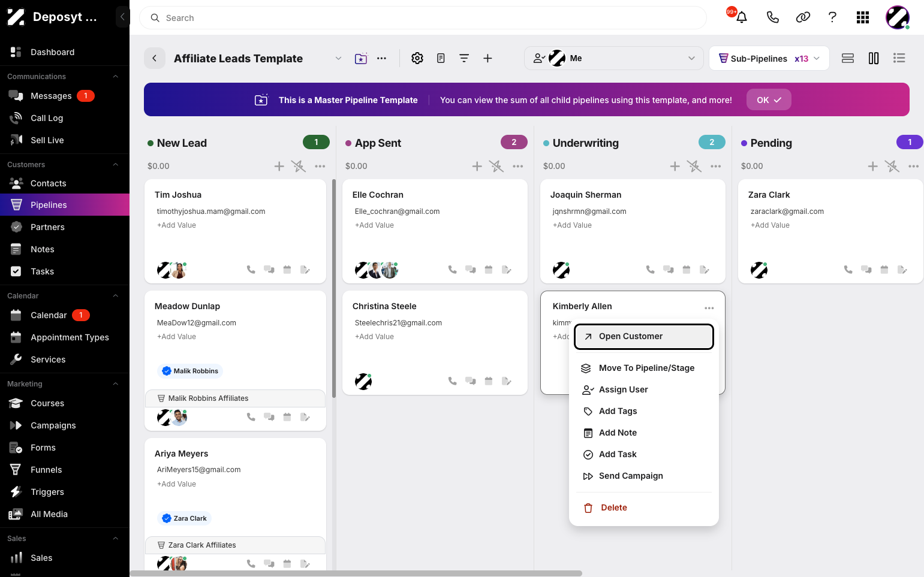
Task: Click email timothyjoshua.mam@gmail.com
Action: click(211, 212)
